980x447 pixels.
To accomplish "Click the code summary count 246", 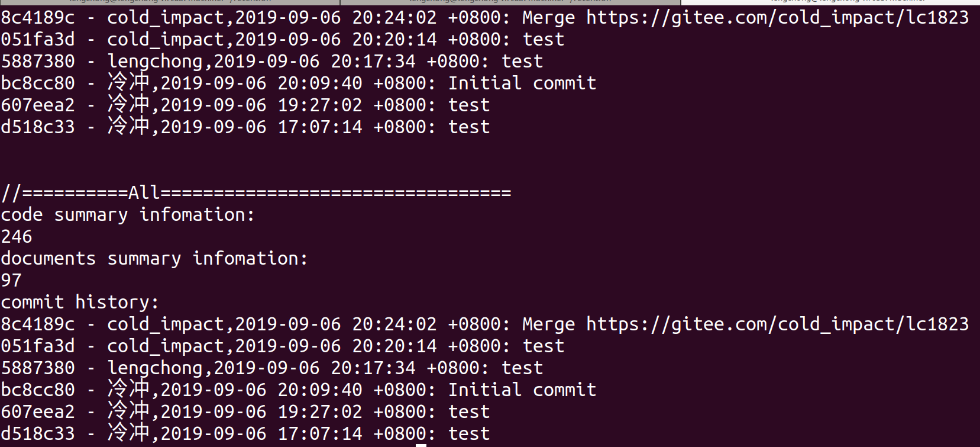I will pyautogui.click(x=17, y=237).
